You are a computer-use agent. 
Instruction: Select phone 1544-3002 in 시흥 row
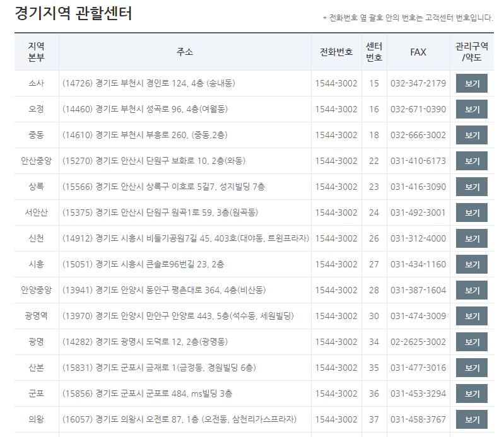tap(336, 264)
